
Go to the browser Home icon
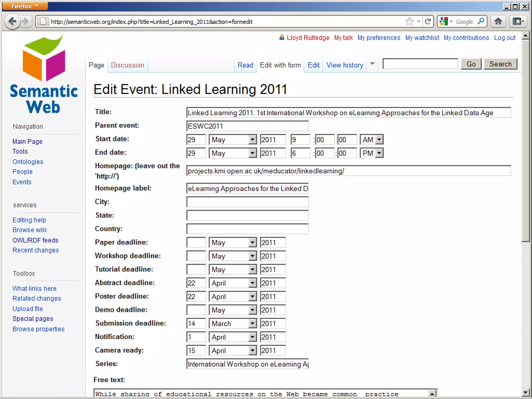498,21
